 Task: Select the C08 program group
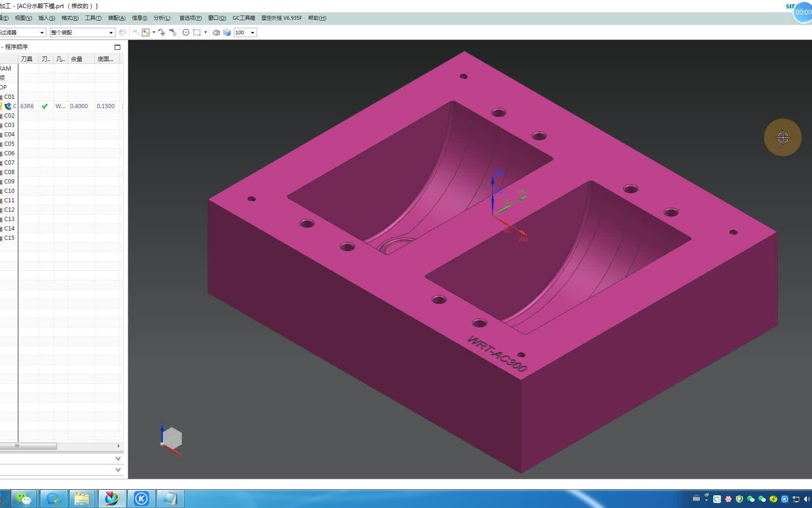click(9, 172)
